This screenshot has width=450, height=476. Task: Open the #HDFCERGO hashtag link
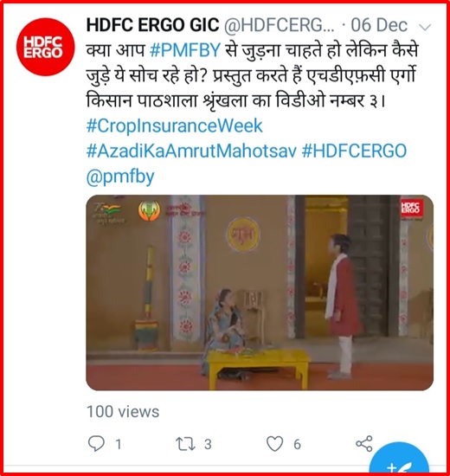(x=354, y=151)
